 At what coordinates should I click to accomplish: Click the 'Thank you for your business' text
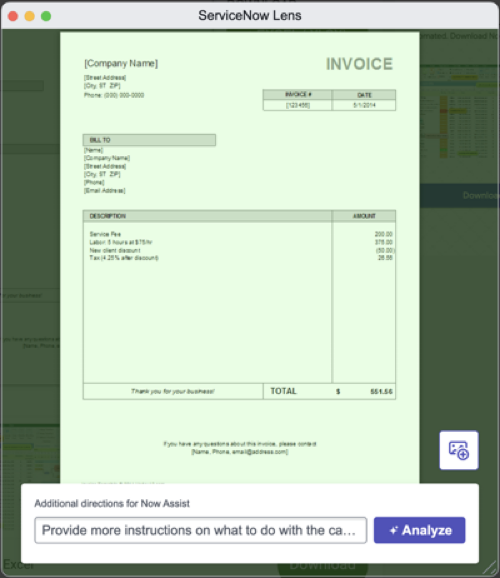point(173,391)
